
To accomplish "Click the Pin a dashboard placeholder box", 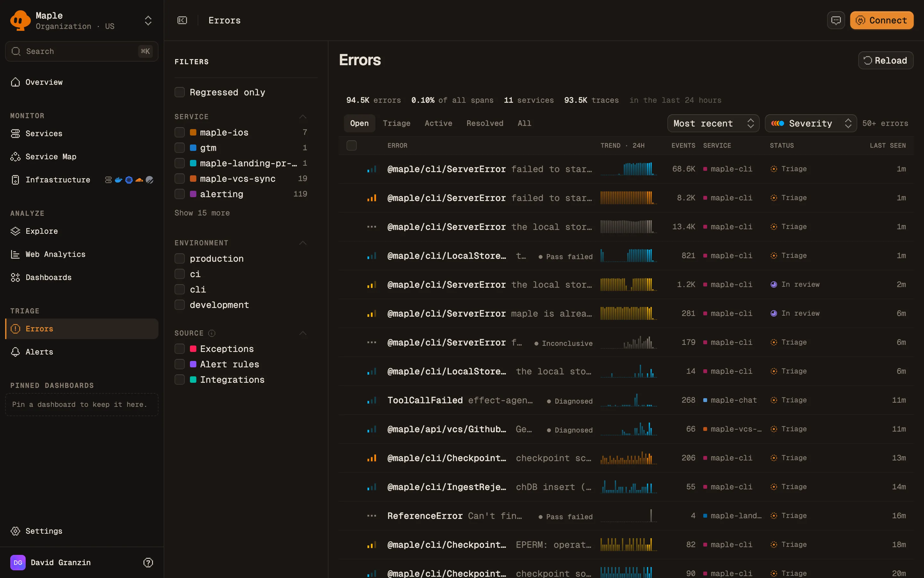I will (x=82, y=405).
